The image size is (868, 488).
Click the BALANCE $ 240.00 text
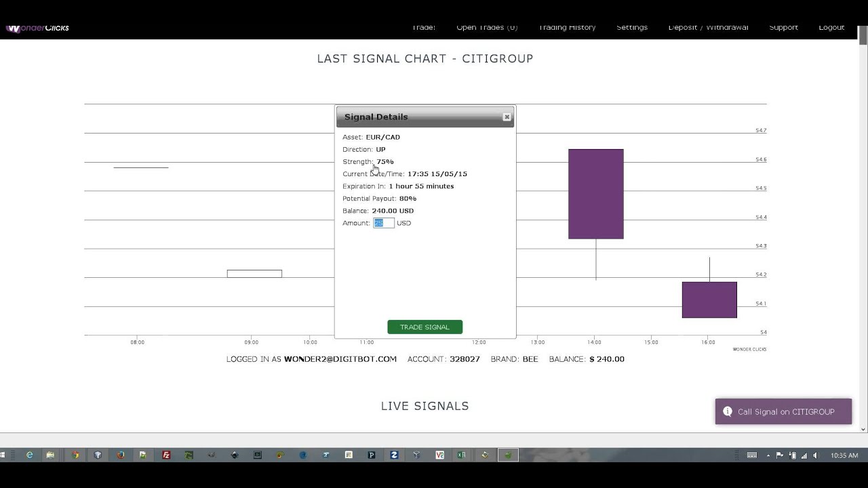(587, 359)
